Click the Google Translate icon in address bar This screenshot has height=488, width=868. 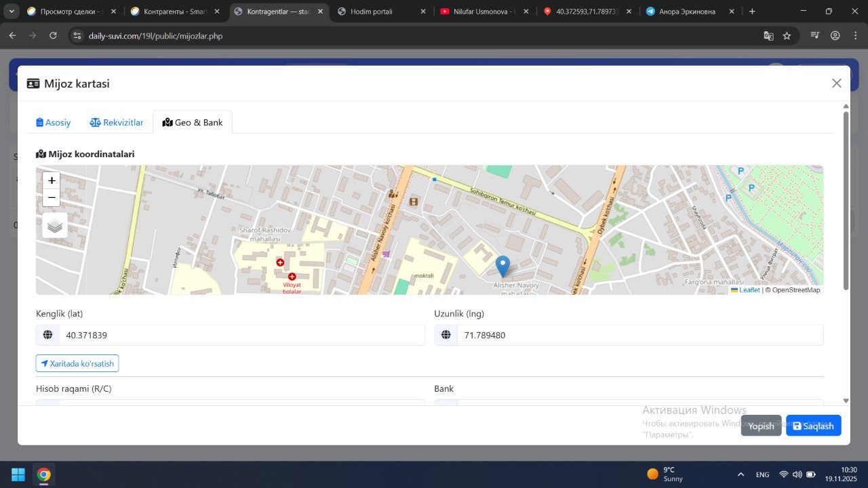768,36
